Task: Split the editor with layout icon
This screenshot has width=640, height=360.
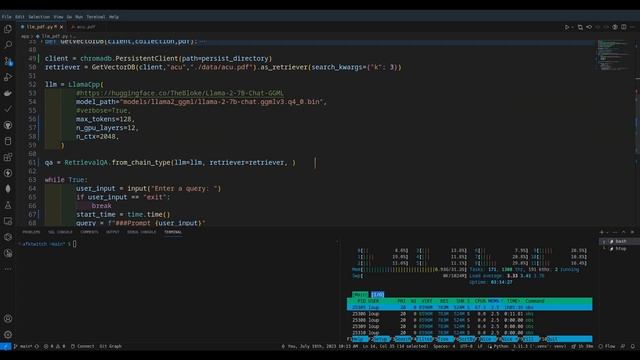Action: point(624,27)
